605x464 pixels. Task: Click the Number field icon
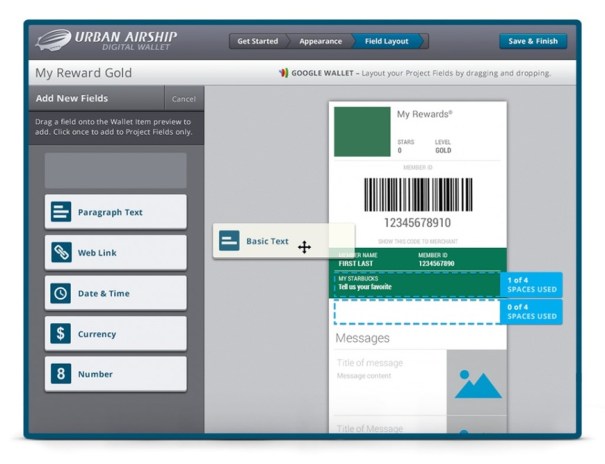pos(61,374)
